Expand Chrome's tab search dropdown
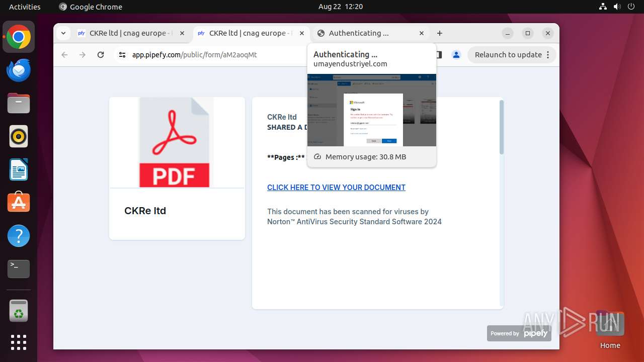 point(63,33)
